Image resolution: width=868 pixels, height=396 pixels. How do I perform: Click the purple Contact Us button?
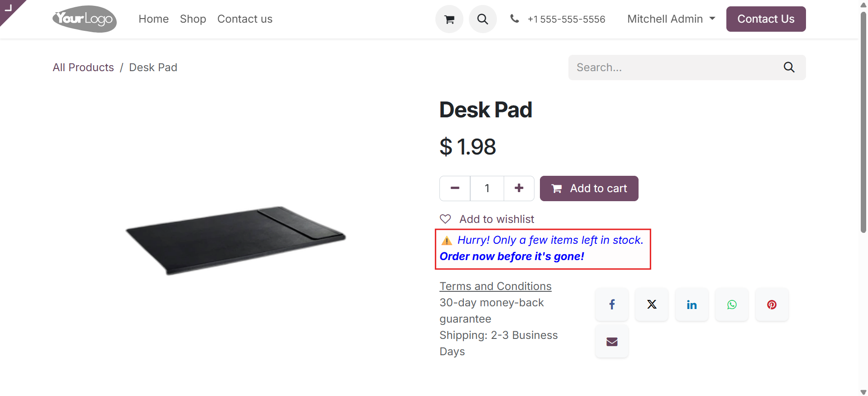tap(766, 19)
